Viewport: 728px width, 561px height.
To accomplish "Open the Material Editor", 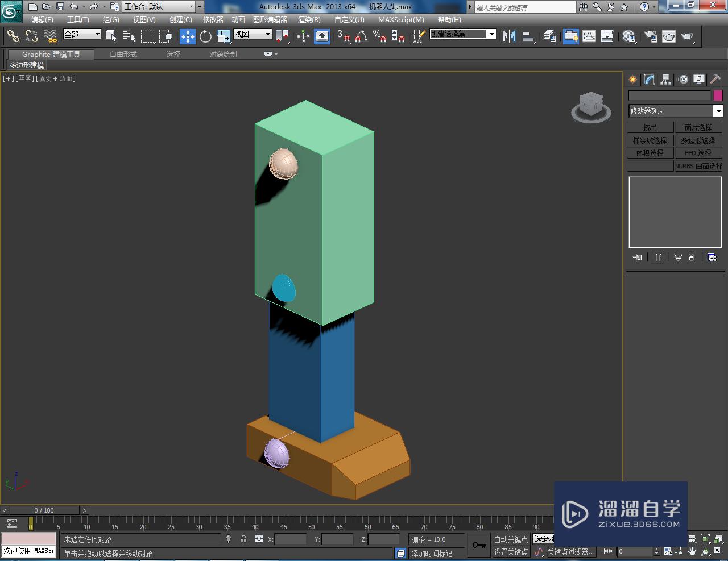I will coord(629,36).
